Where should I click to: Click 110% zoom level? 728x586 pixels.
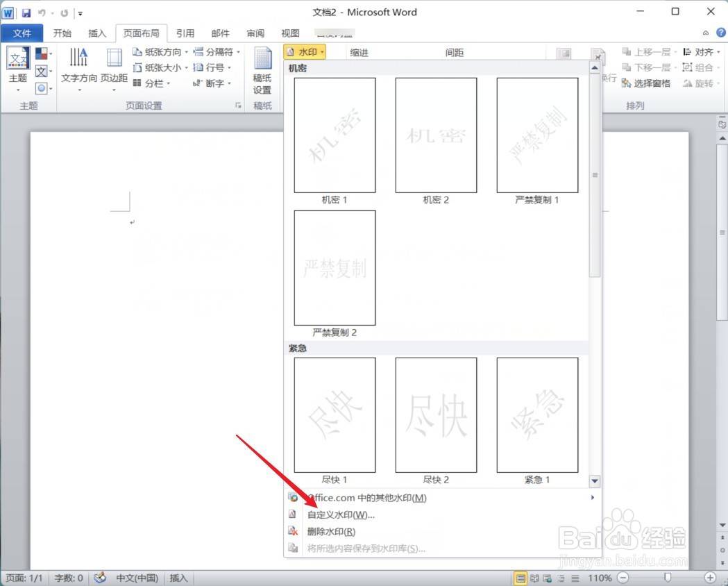coord(600,578)
